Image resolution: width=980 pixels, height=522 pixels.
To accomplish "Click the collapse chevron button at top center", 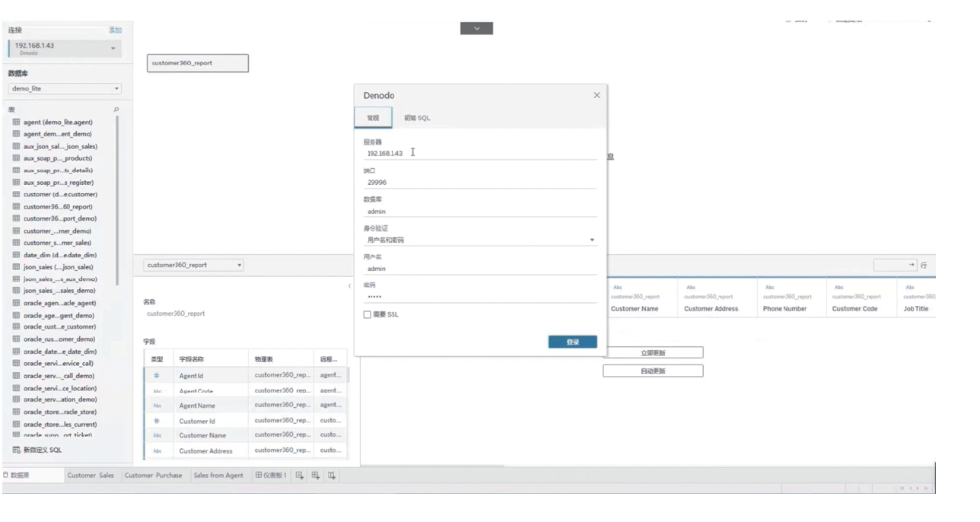I will 476,28.
